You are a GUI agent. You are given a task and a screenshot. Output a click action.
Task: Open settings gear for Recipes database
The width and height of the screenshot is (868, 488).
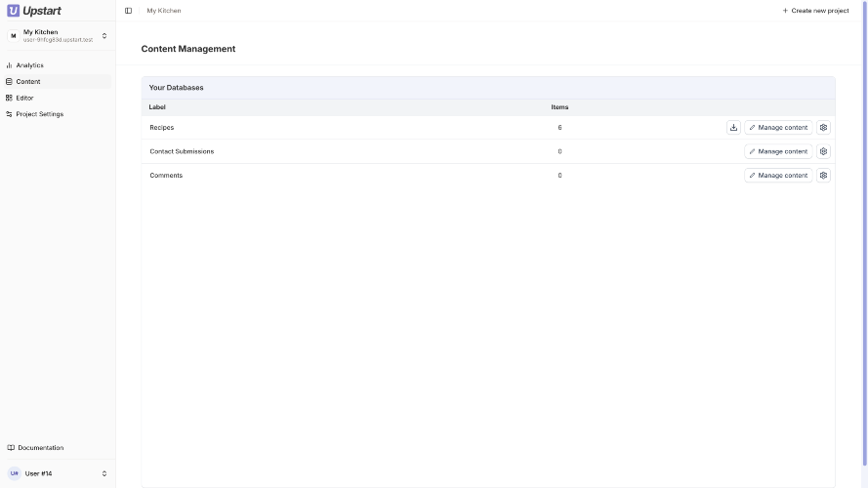[823, 127]
